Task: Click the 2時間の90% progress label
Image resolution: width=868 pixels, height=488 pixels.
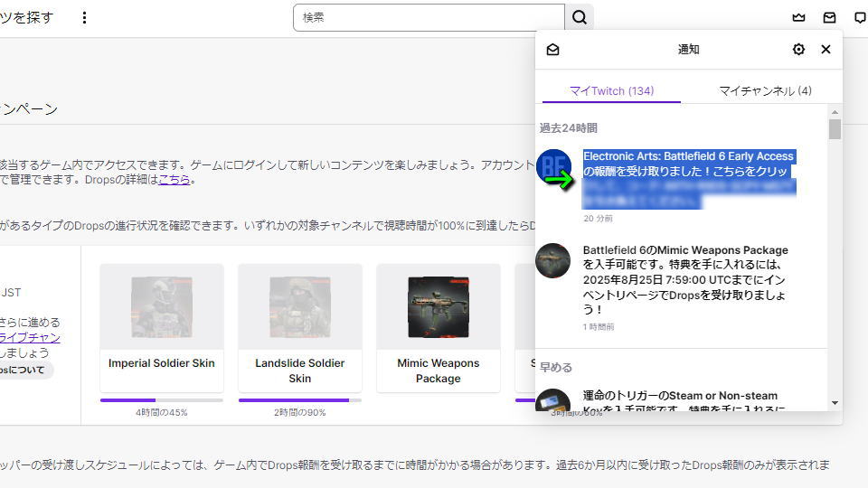Action: pos(300,412)
